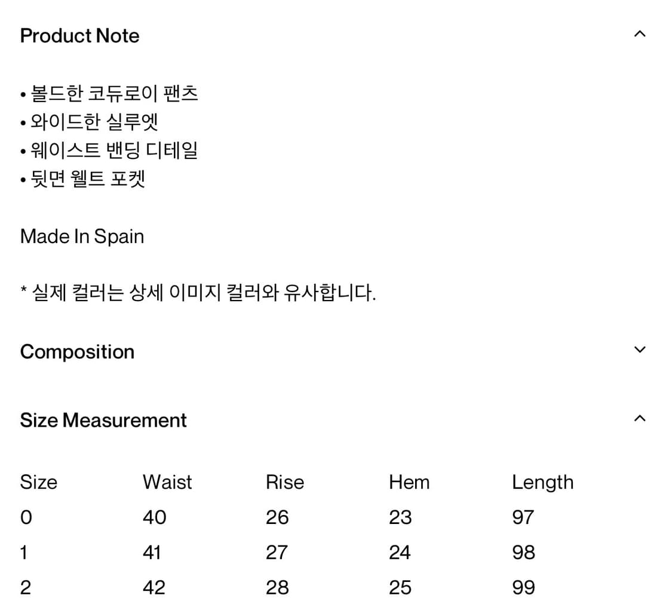Viewport: 672px width, 616px height.
Task: Click the Made In Spain text
Action: [82, 237]
